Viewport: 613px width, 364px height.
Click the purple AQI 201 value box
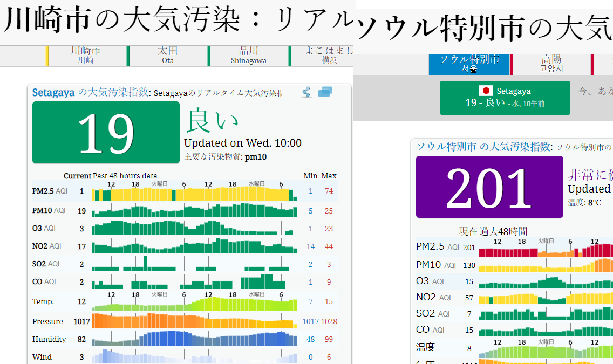coord(489,187)
